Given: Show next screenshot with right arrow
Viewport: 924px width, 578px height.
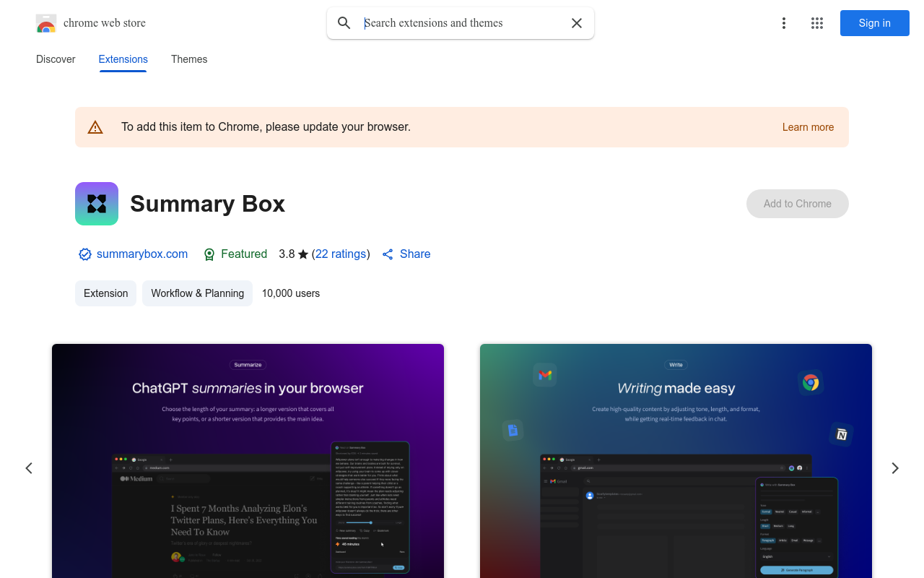Looking at the screenshot, I should pos(895,468).
